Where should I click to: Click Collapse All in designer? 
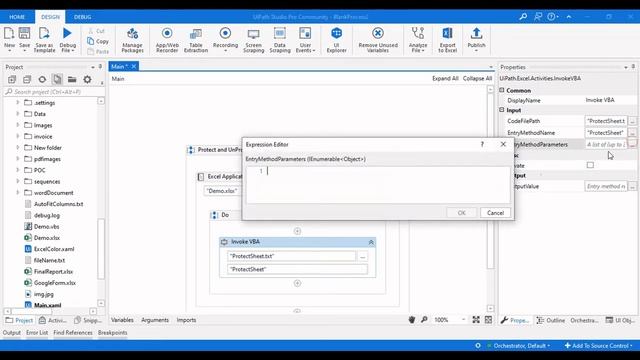[477, 78]
